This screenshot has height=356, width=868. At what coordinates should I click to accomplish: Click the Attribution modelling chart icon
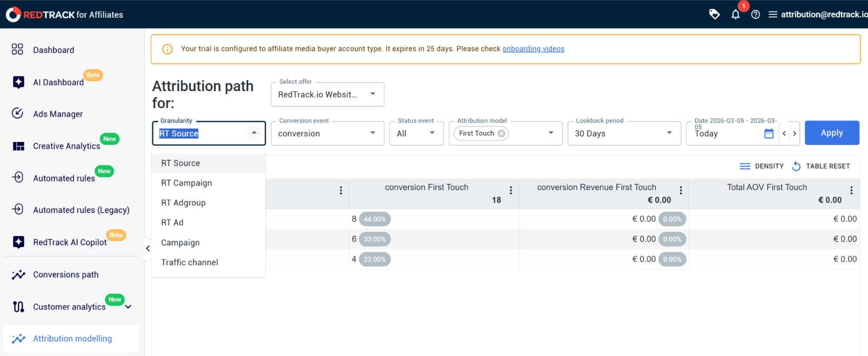18,339
